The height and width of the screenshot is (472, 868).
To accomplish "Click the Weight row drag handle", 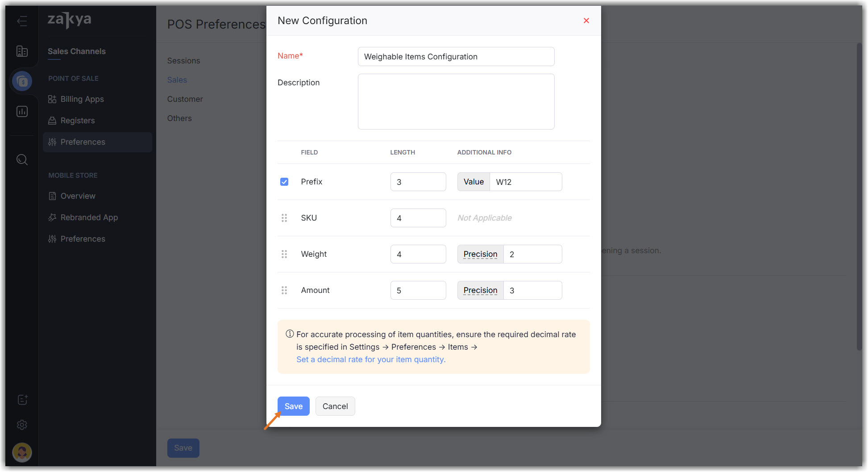I will (284, 254).
